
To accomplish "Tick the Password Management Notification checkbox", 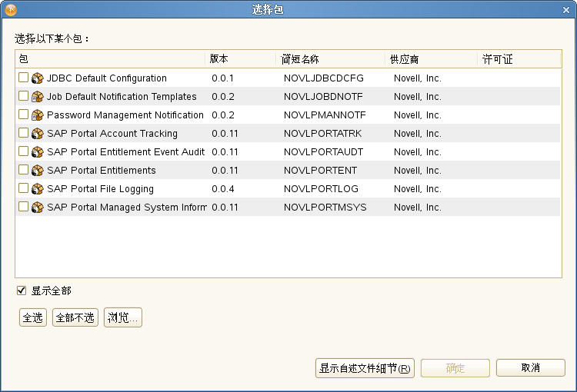I will (23, 114).
